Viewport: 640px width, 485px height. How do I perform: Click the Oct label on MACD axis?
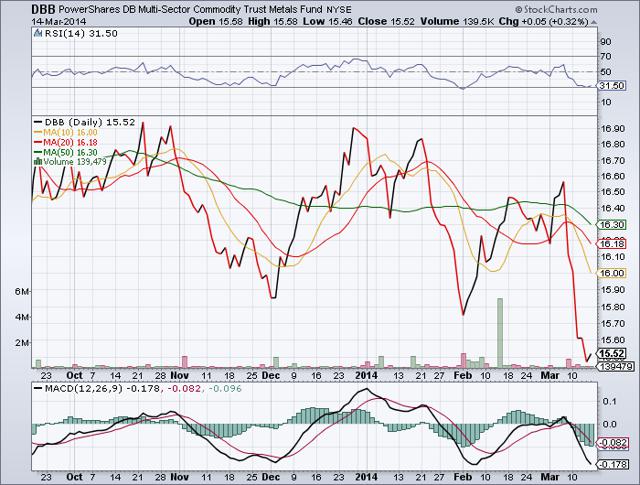[x=74, y=477]
